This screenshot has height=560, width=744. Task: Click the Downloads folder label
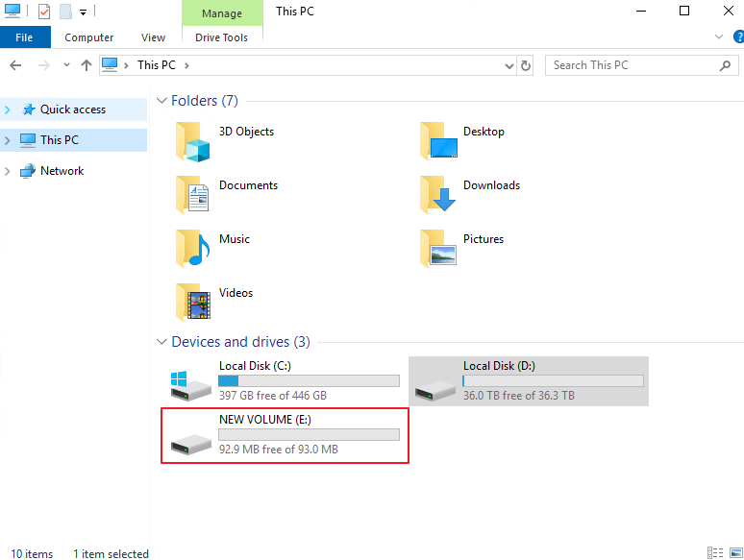pos(491,185)
